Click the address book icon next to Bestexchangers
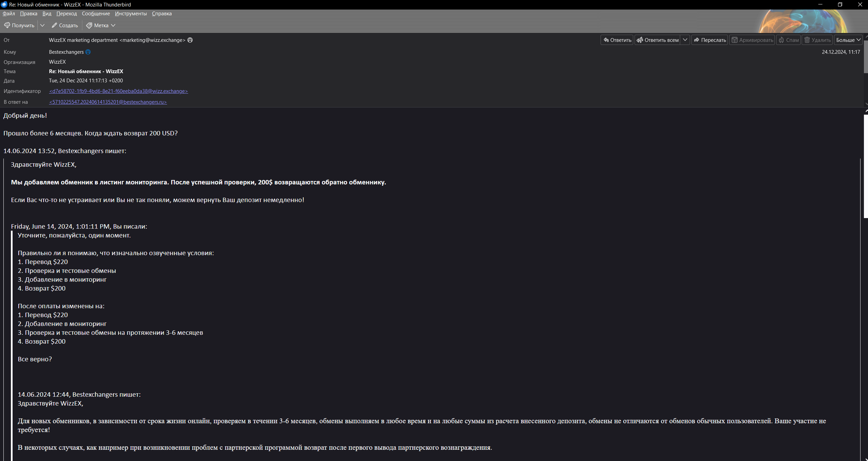This screenshot has width=868, height=461. pos(88,52)
